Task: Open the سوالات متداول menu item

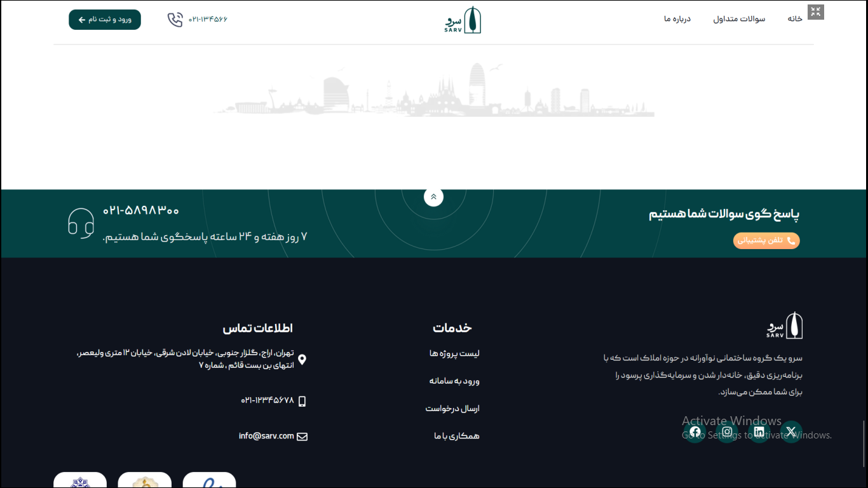Action: 739,19
